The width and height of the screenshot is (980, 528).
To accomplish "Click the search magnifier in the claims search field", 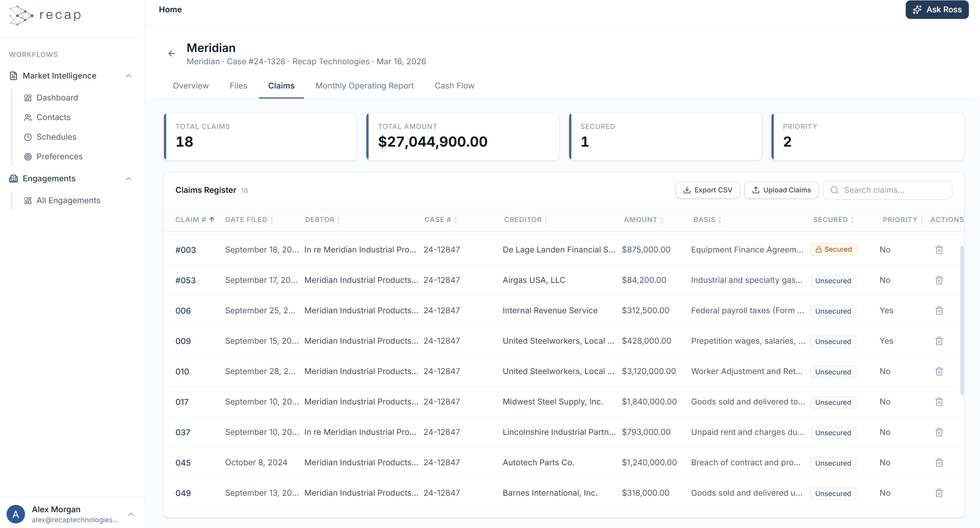I will [x=834, y=190].
